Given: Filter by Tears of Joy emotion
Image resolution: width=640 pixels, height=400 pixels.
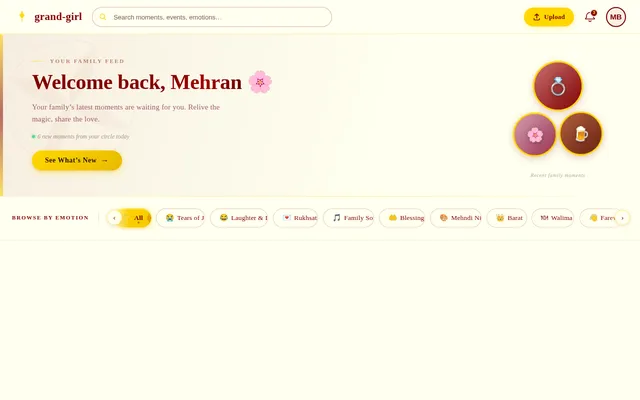Looking at the screenshot, I should point(180,218).
